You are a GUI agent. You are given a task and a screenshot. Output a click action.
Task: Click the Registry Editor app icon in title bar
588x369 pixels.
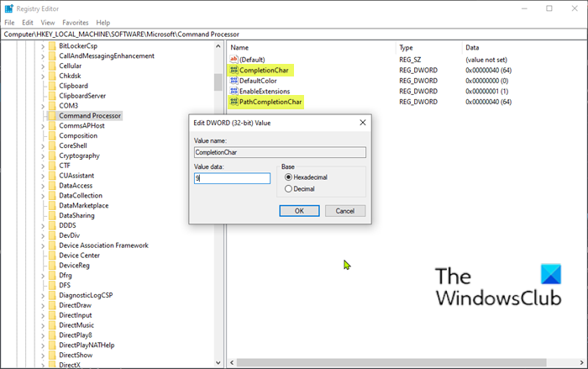pyautogui.click(x=8, y=8)
